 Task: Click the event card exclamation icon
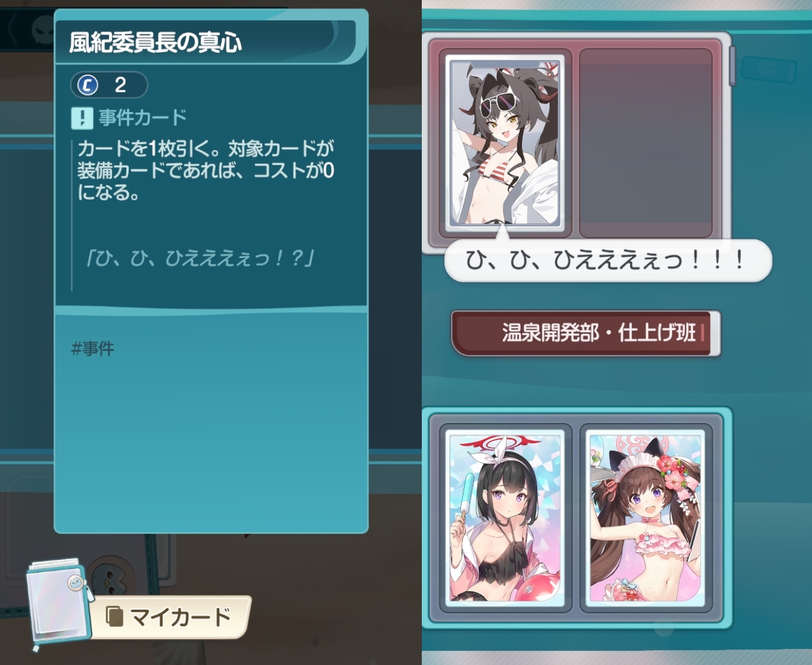click(82, 118)
